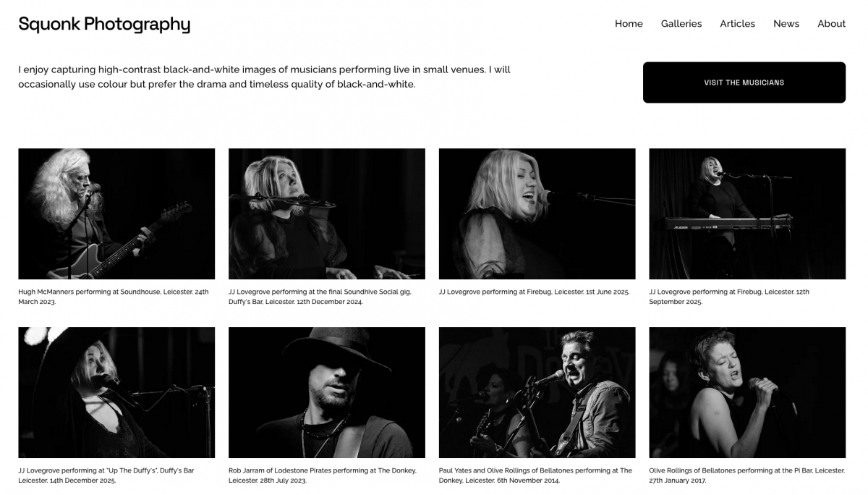This screenshot has height=495, width=868.
Task: Open Paul Yates and Olive Rollings photo
Action: (x=537, y=392)
